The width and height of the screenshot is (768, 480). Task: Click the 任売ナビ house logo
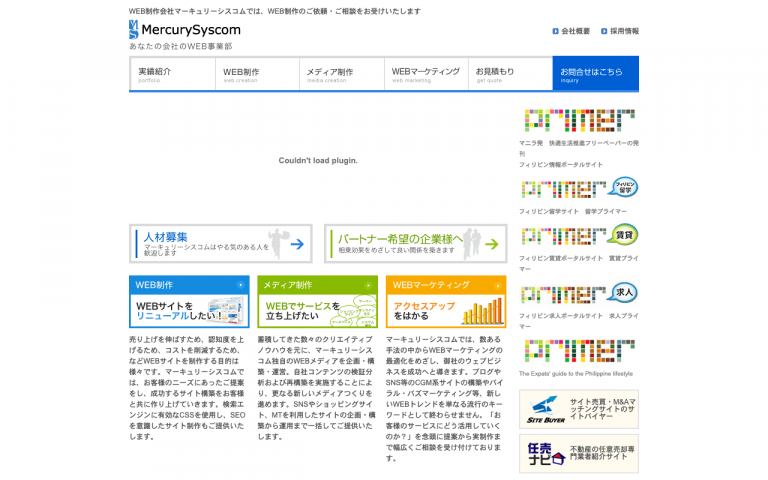coord(546,454)
